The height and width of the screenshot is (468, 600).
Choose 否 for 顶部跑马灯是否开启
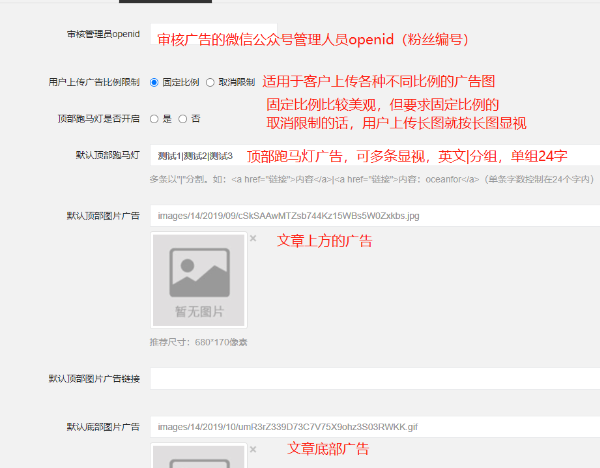click(183, 119)
